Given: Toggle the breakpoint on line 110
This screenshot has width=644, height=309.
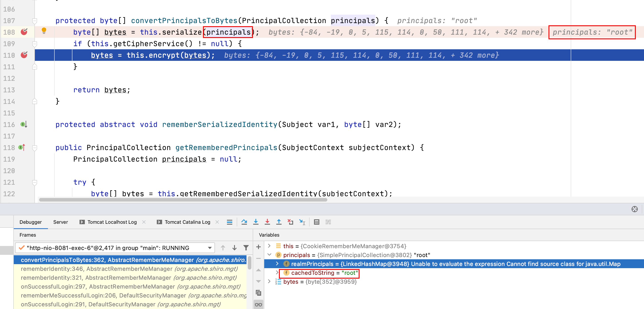Looking at the screenshot, I should (x=24, y=55).
